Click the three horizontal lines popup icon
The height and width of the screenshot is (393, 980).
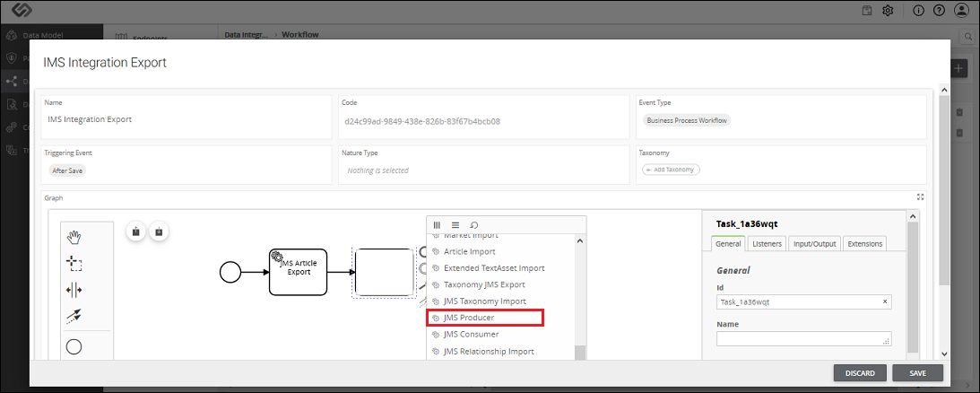455,224
